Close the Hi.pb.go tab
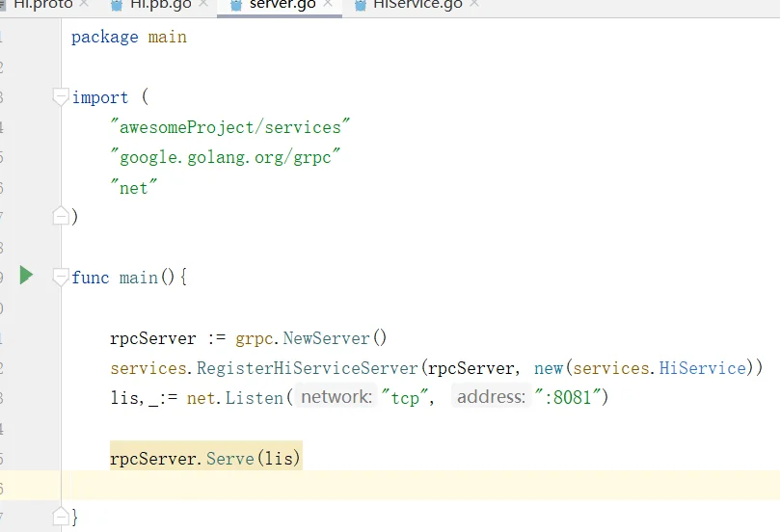 tap(203, 4)
